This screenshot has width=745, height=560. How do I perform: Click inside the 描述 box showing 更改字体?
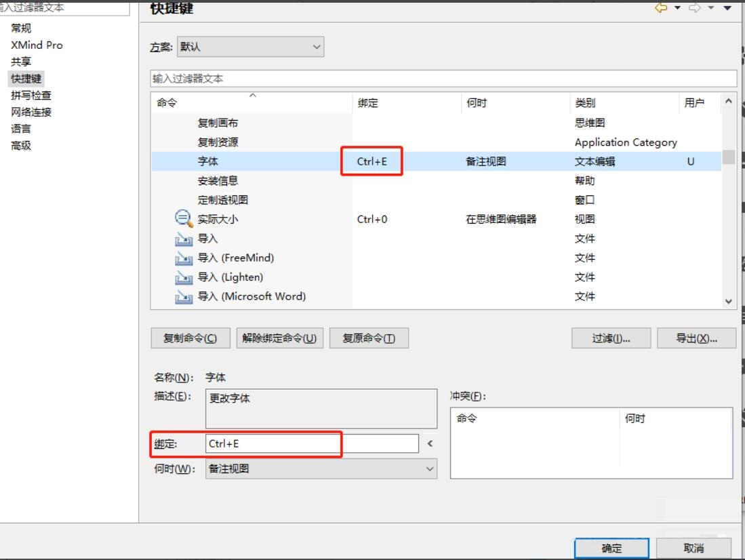tap(321, 409)
